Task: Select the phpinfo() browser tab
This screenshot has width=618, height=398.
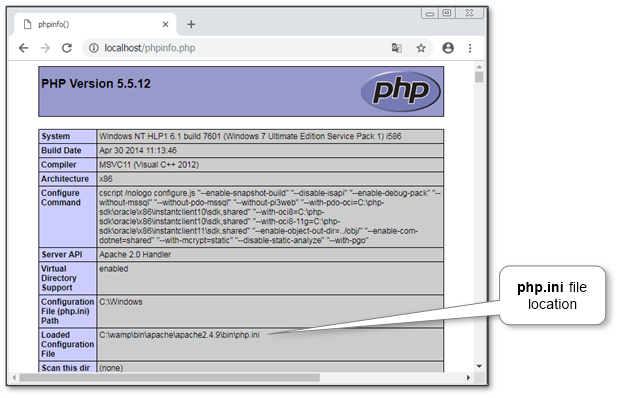Action: coord(95,24)
